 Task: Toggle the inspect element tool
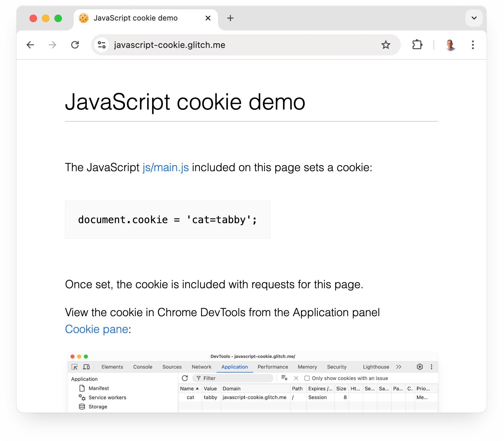75,367
